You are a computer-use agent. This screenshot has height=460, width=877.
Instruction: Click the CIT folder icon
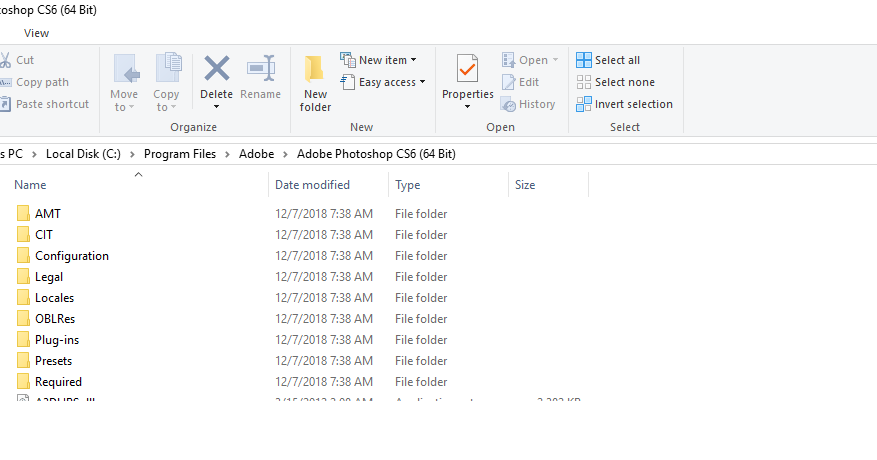(23, 234)
